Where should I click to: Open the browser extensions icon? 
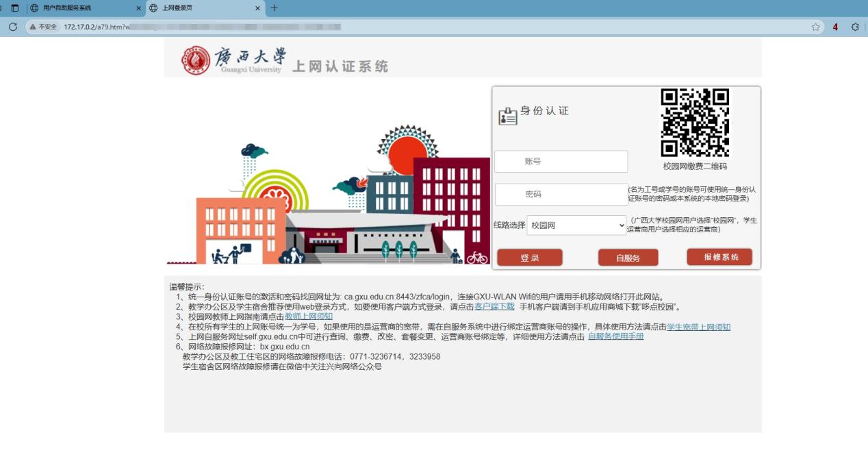[x=855, y=27]
